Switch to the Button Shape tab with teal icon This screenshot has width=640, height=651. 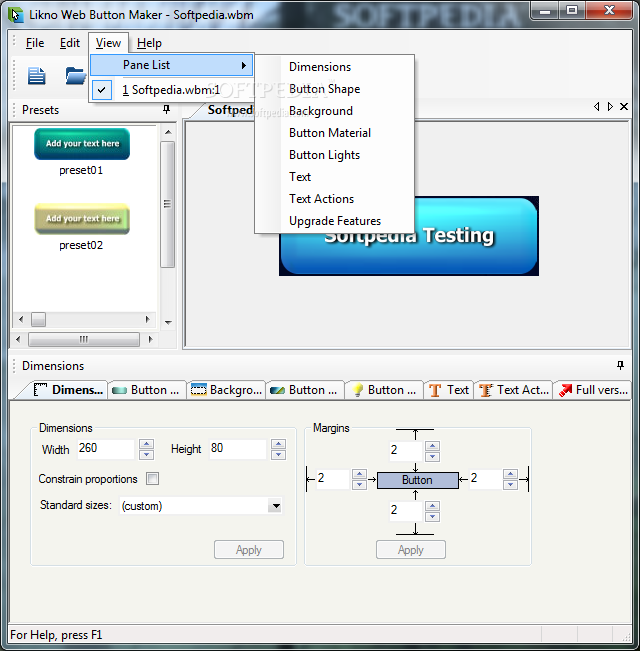coord(146,390)
